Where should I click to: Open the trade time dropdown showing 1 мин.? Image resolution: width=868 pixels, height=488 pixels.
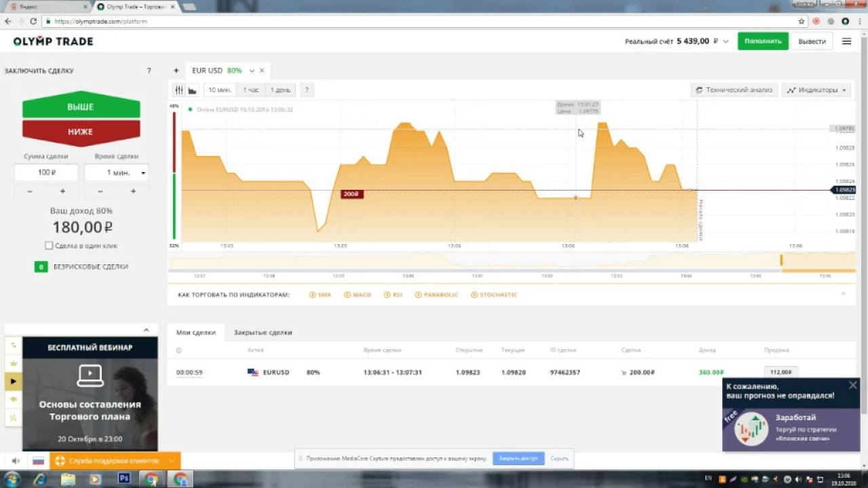pyautogui.click(x=117, y=173)
